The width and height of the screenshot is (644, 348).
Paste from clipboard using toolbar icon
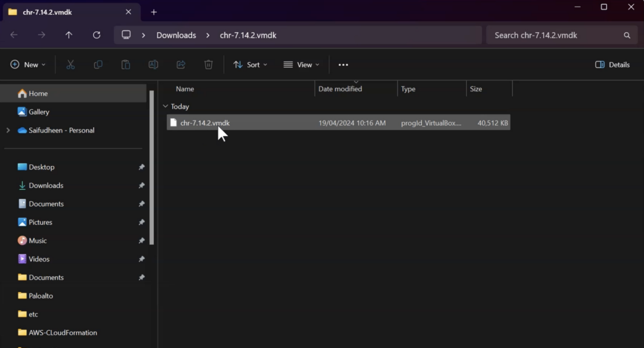(125, 64)
